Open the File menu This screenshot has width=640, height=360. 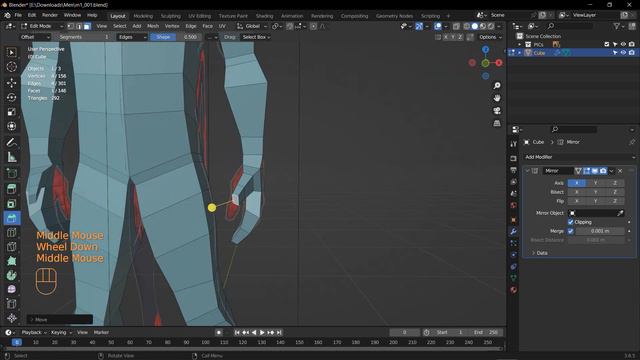pyautogui.click(x=18, y=15)
